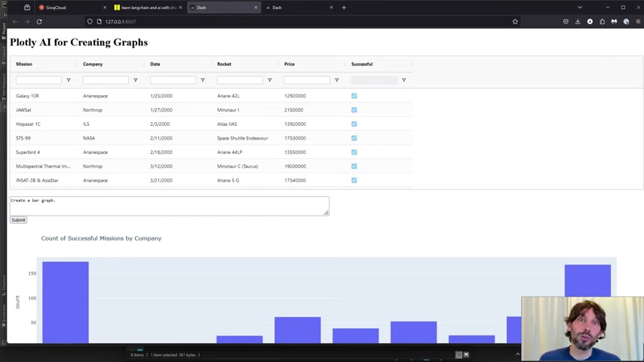Open the Firefox application menu
Viewport: 644px width, 362px height.
pos(638,22)
